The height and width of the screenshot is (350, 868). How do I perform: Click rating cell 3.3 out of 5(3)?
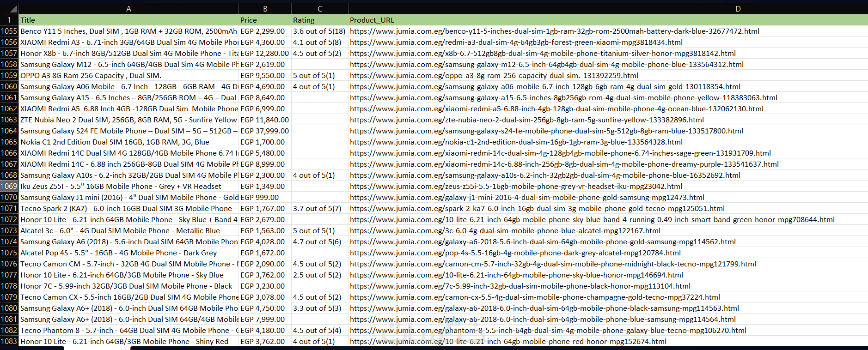pyautogui.click(x=320, y=308)
